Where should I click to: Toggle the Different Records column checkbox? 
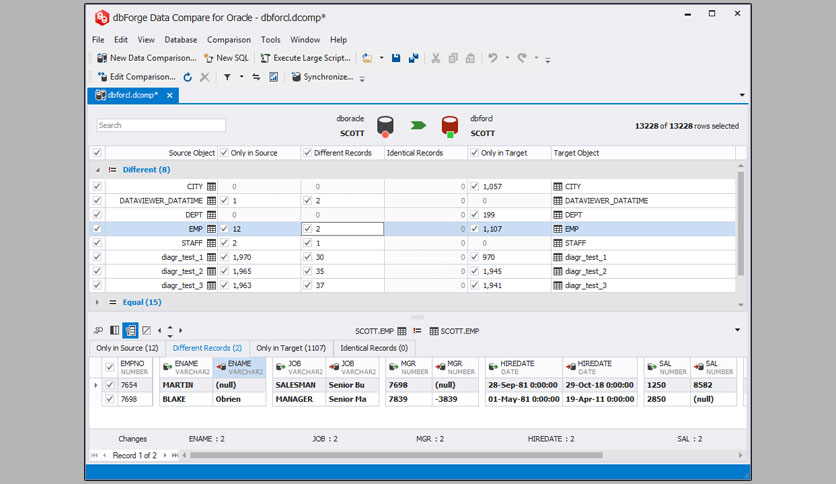click(x=308, y=152)
